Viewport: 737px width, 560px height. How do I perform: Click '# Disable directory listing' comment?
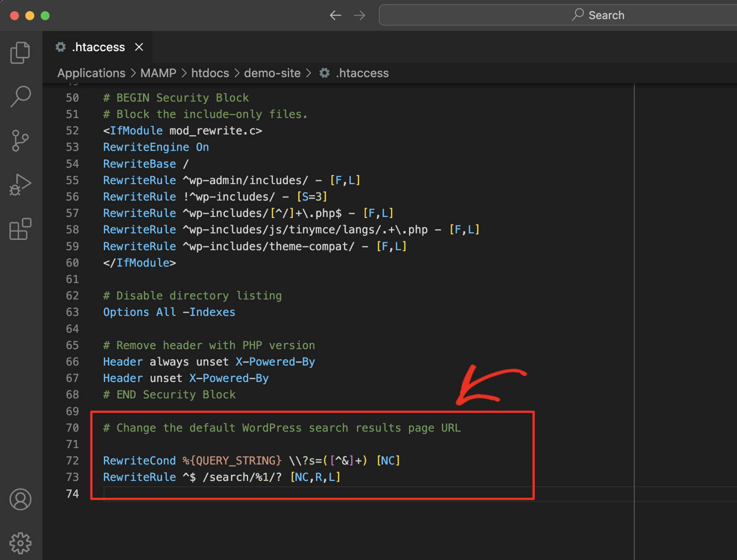coord(192,296)
